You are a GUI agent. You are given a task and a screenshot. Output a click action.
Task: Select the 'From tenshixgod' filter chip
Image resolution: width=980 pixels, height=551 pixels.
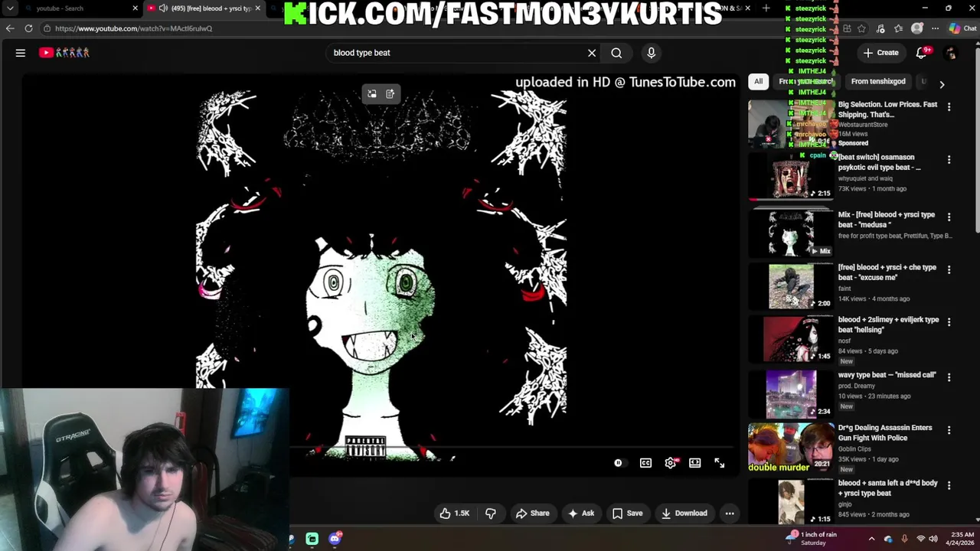[x=878, y=81]
